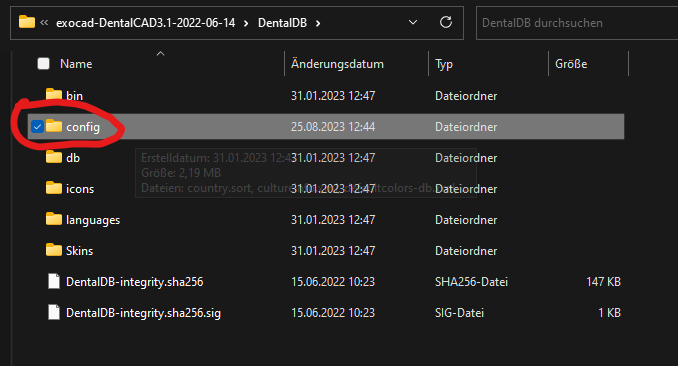
Task: Click the Dateiordner type of languages row
Action: point(466,220)
